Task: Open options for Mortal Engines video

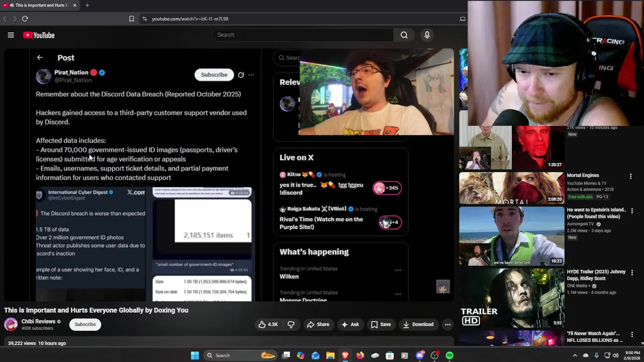Action: tap(630, 176)
